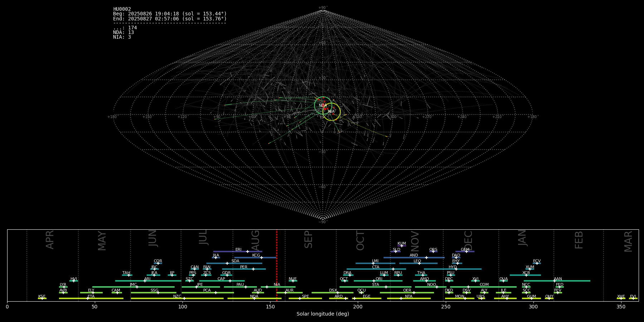Image resolution: width=644 pixels, height=322 pixels.
Task: Click the +90° label at map top
Action: 323,8
